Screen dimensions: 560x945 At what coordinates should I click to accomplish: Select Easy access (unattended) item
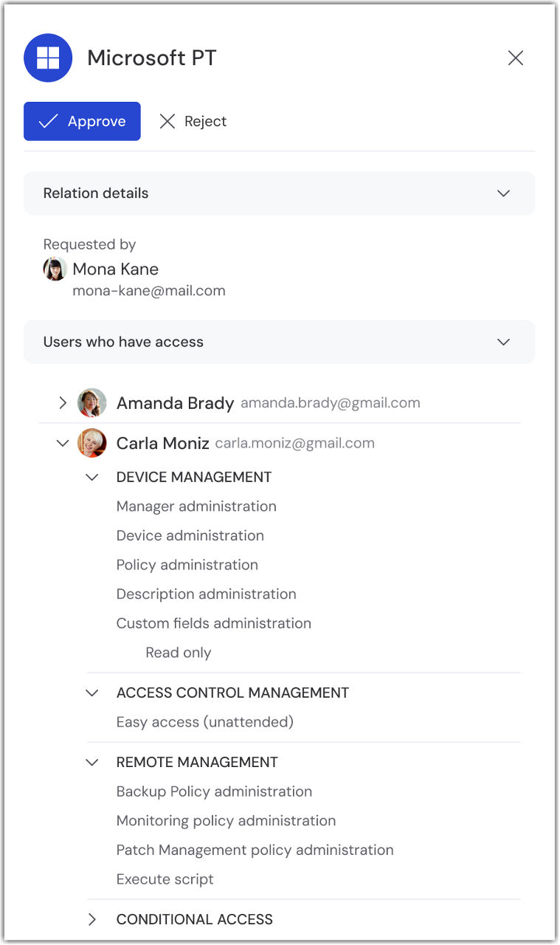point(204,722)
